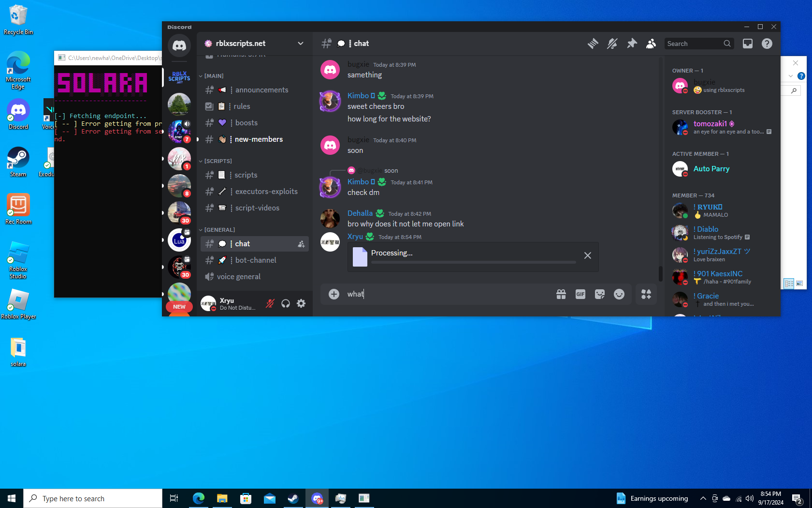Toggle the member list panel
Viewport: 812px width, 508px height.
click(x=651, y=44)
